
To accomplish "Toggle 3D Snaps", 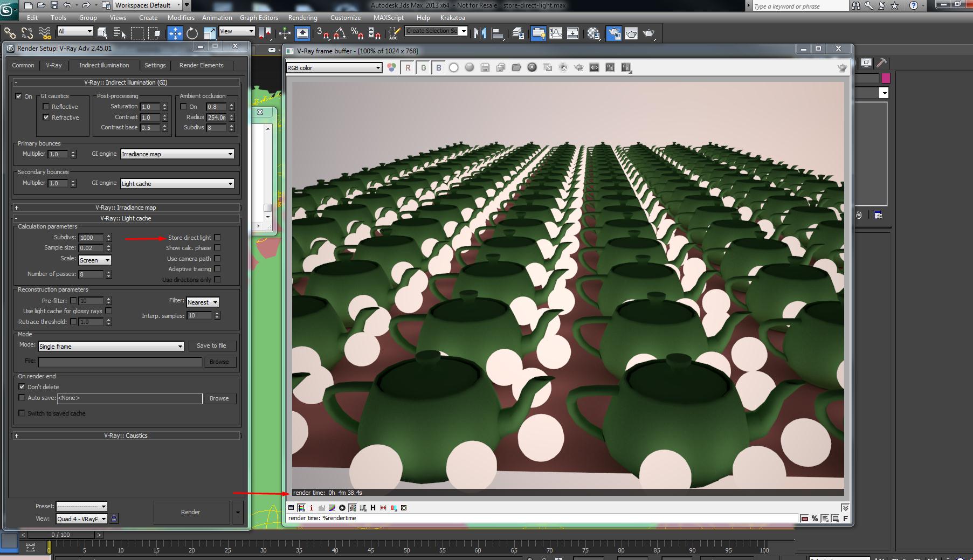I will click(323, 33).
